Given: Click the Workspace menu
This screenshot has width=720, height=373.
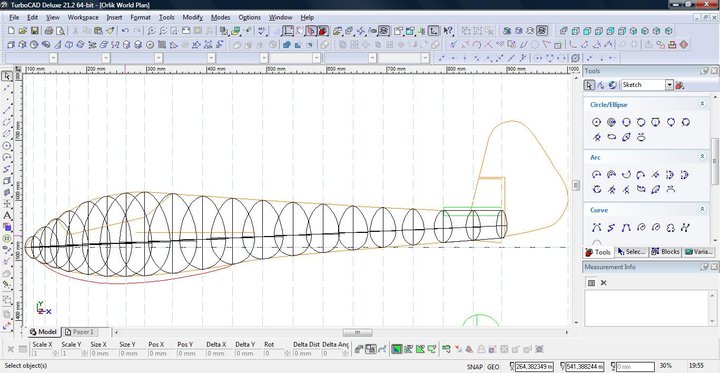Looking at the screenshot, I should 83,17.
